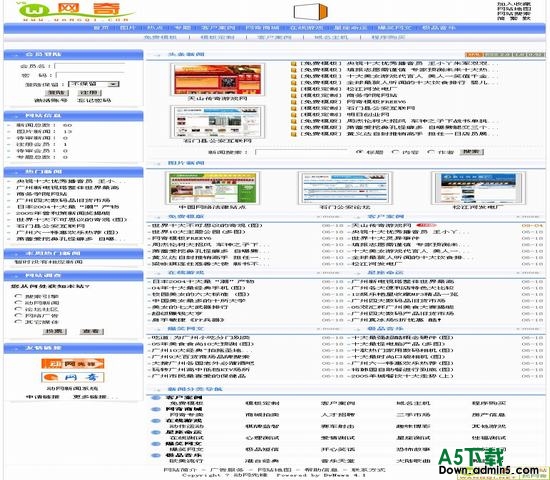Click the more link in 免费模版 section header
Viewport: 550px width, 480px height.
coord(328,217)
